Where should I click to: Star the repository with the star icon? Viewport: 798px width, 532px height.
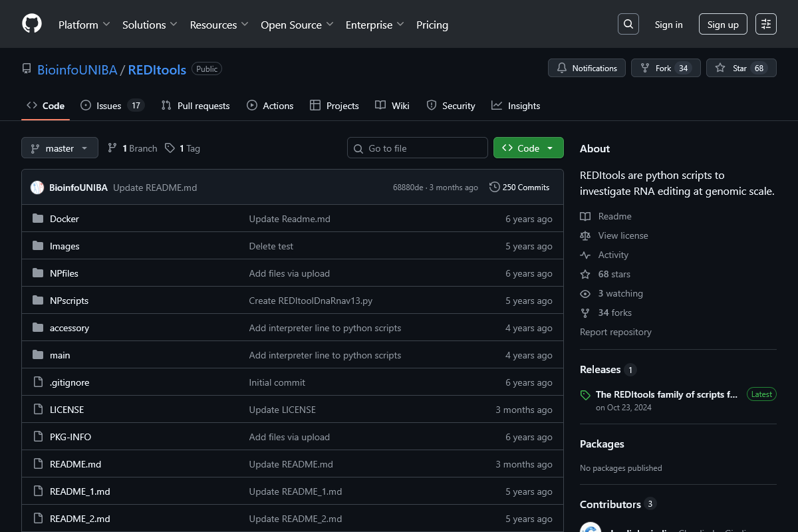[720, 67]
